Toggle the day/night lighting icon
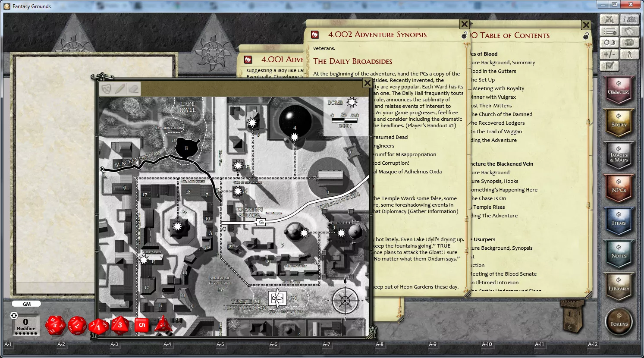This screenshot has height=358, width=644. pyautogui.click(x=609, y=43)
